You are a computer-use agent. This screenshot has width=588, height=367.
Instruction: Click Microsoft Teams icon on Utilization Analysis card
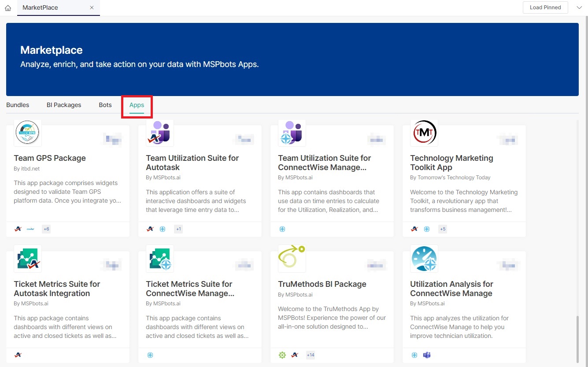pyautogui.click(x=426, y=355)
